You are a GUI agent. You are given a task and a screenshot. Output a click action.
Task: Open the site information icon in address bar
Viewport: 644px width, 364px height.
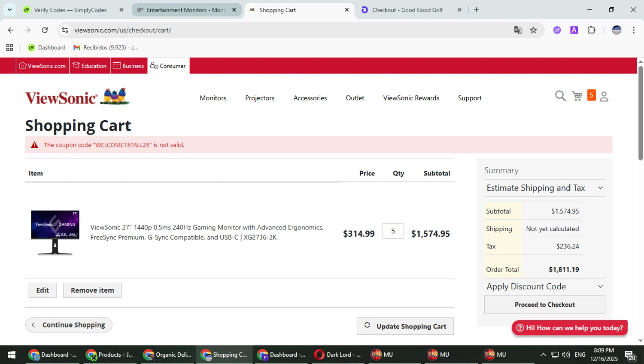[x=65, y=30]
